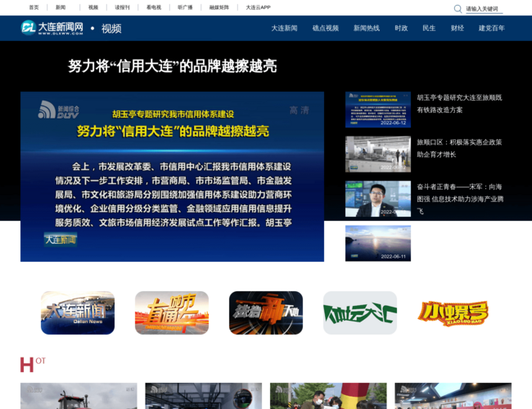Screen dimensions: 532x409
Task: Select 建党百年 in navigation bar
Action: [x=492, y=28]
